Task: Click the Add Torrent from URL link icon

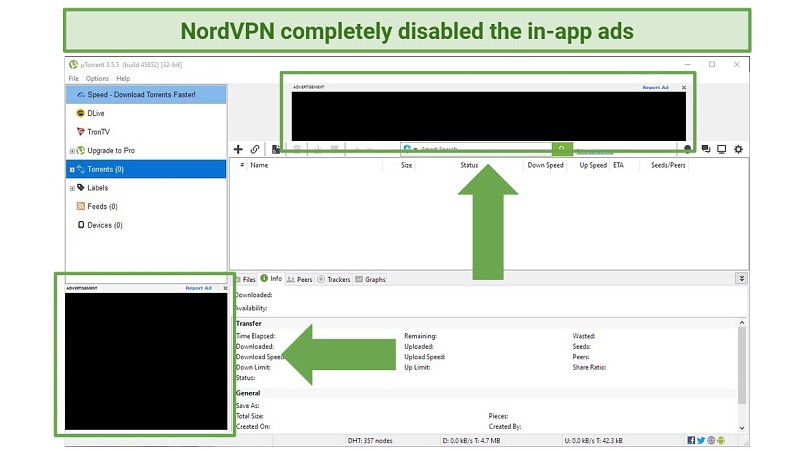Action: pos(255,149)
